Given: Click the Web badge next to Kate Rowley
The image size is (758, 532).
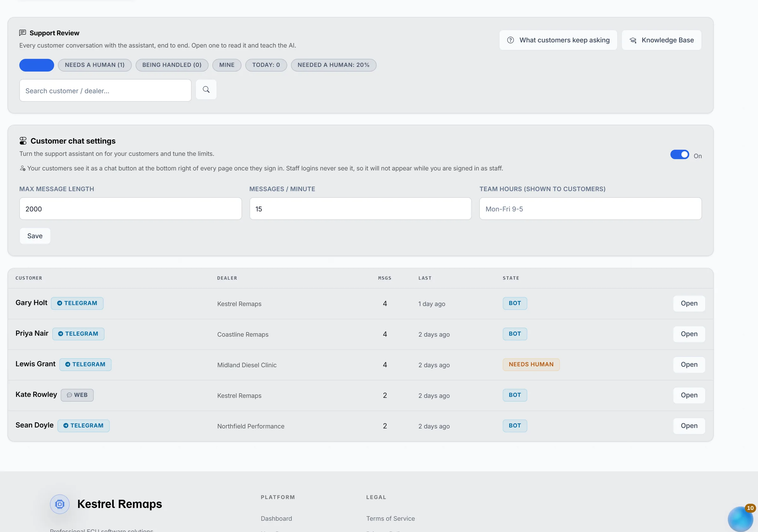Looking at the screenshot, I should click(77, 395).
